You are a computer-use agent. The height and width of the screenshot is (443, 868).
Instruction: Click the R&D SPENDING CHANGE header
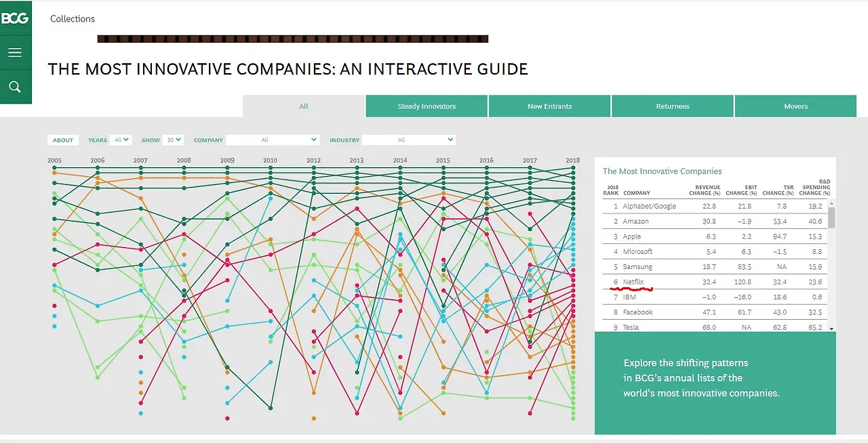(x=814, y=188)
